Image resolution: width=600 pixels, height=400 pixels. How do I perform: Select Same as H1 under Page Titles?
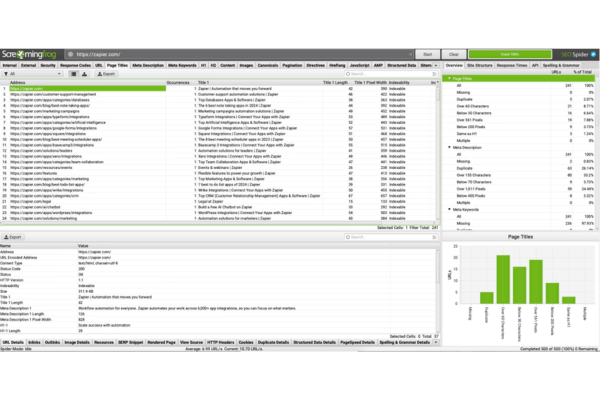coord(519,134)
